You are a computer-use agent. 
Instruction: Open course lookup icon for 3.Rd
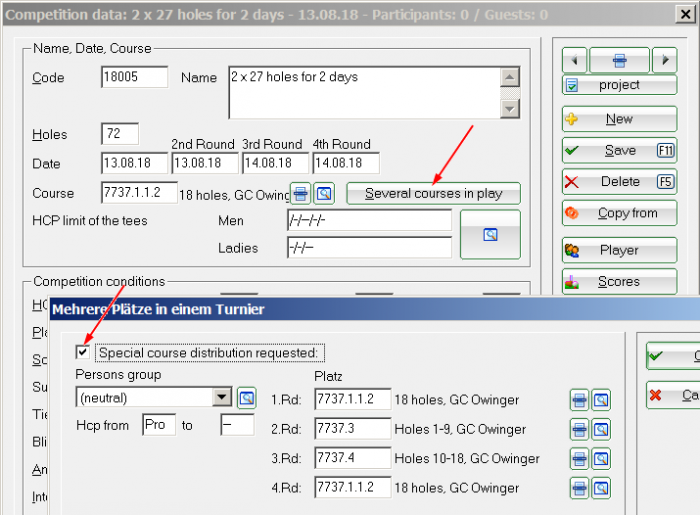pyautogui.click(x=601, y=459)
